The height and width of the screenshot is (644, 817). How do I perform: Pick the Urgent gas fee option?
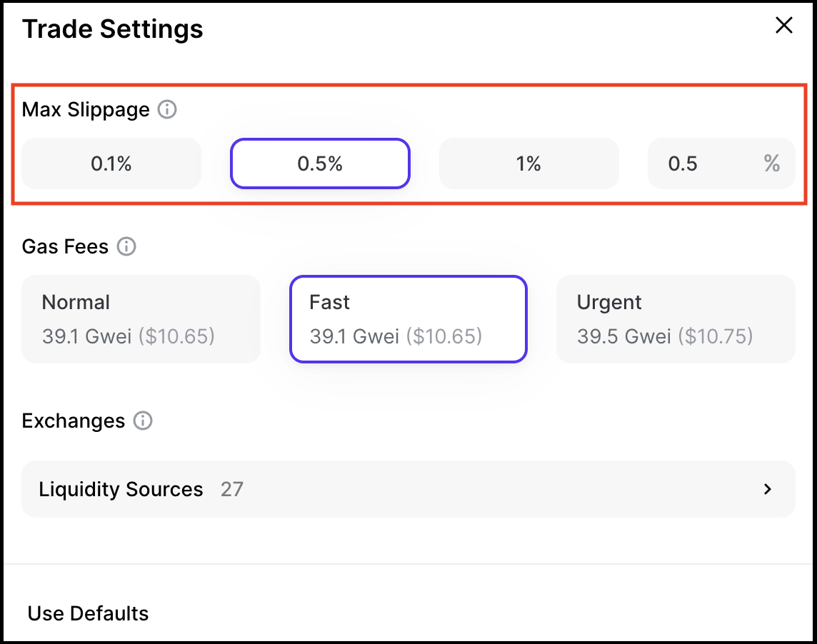pyautogui.click(x=675, y=318)
